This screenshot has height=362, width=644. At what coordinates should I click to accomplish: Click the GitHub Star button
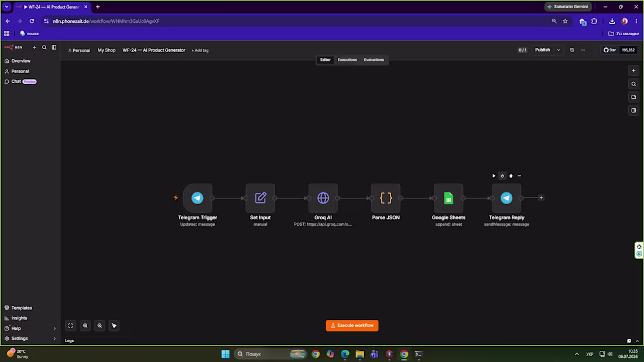610,50
